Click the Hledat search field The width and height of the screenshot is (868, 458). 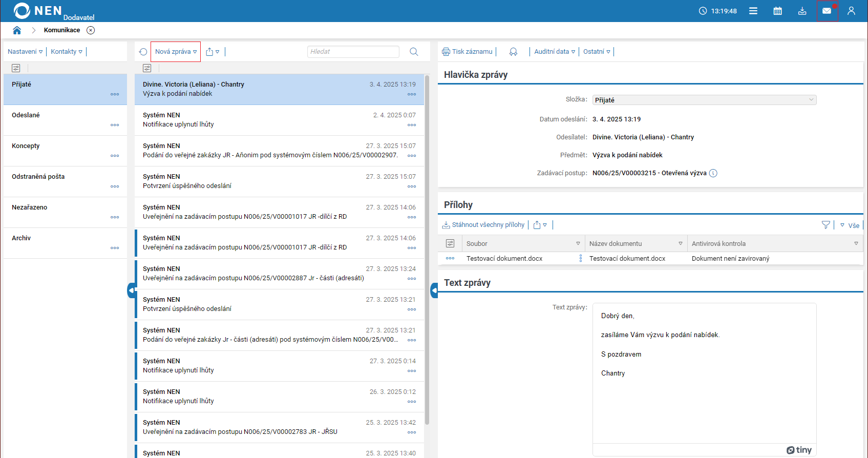pos(353,52)
